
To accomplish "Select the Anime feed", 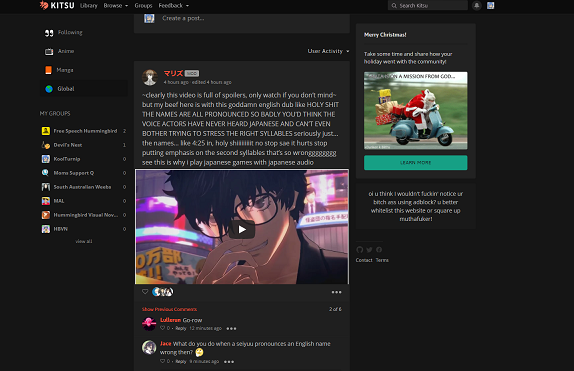I will [x=84, y=51].
